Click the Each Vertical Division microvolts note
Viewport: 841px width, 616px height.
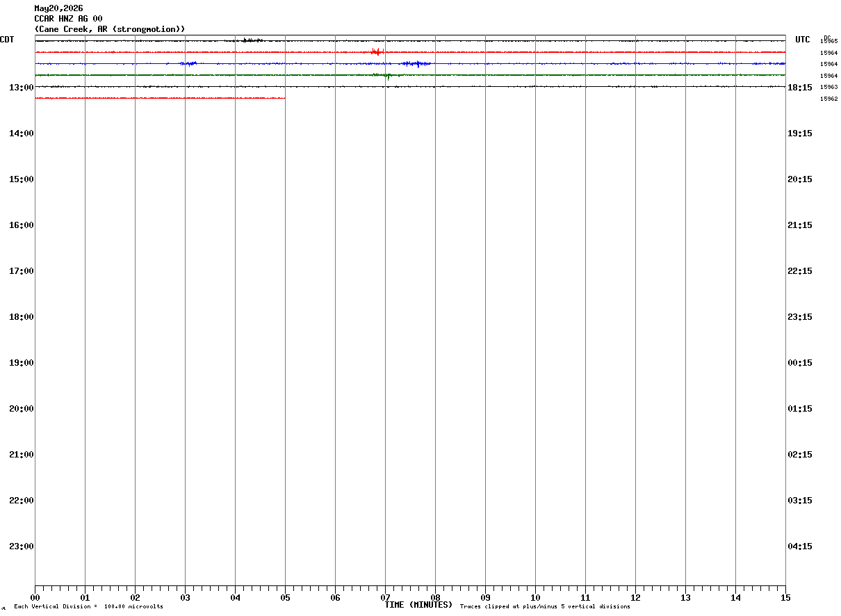pos(88,606)
